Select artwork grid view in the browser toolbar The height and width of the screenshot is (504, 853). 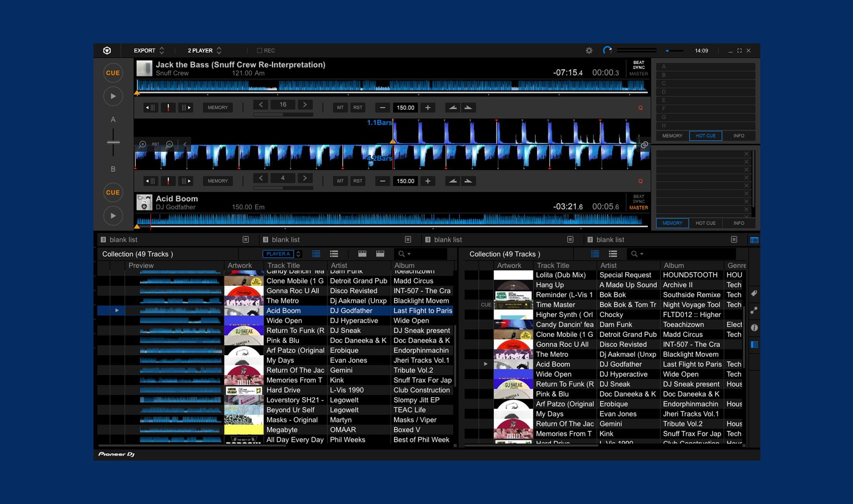(363, 254)
